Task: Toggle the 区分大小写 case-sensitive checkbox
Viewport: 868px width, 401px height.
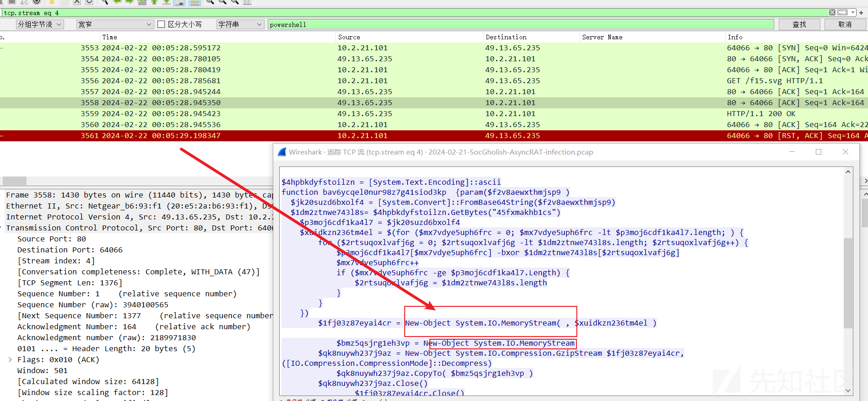Action: pos(161,24)
